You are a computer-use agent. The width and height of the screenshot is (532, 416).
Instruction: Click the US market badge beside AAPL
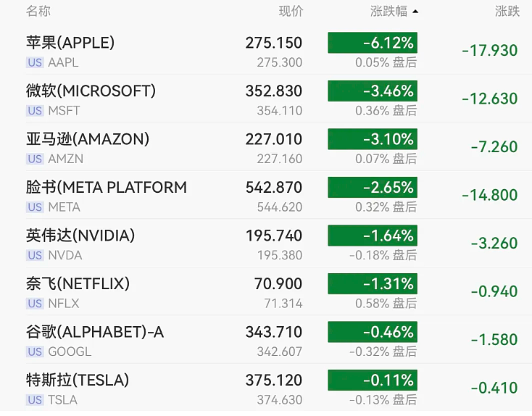35,62
